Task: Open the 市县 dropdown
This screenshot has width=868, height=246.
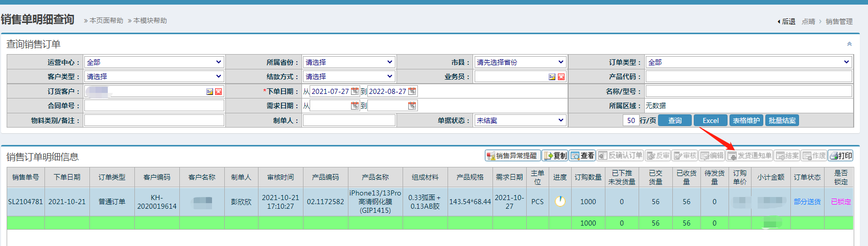Action: (520, 62)
